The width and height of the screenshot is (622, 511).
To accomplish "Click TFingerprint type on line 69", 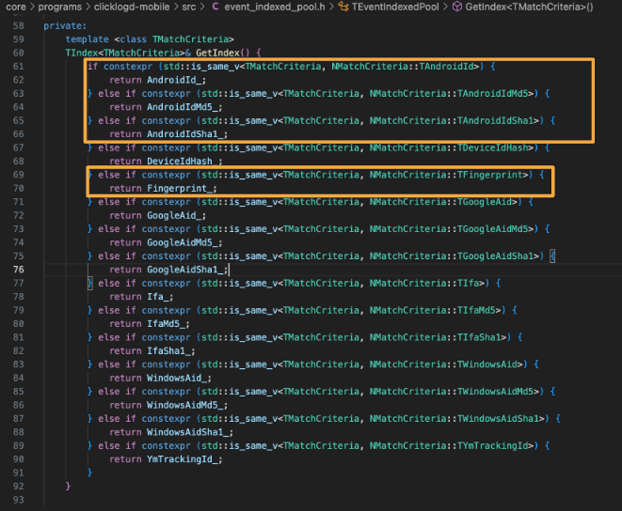I will (x=490, y=175).
